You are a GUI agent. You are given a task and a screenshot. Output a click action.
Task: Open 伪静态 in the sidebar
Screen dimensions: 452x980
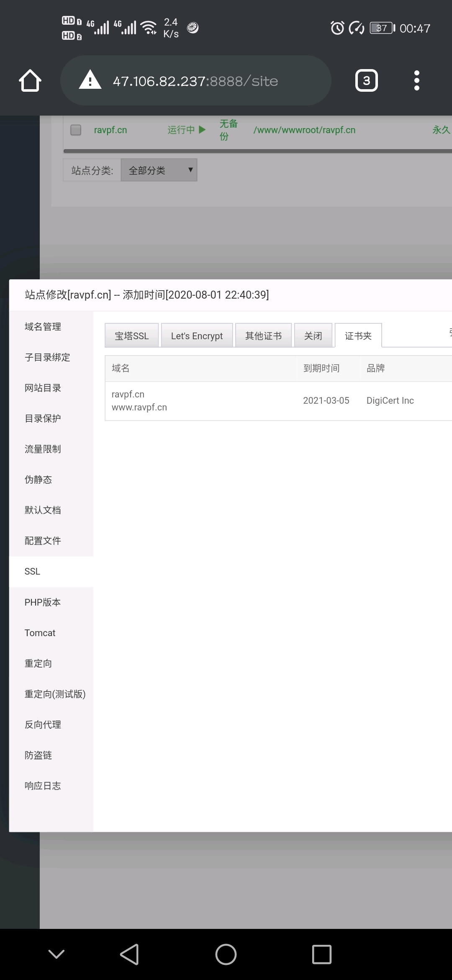click(x=51, y=480)
